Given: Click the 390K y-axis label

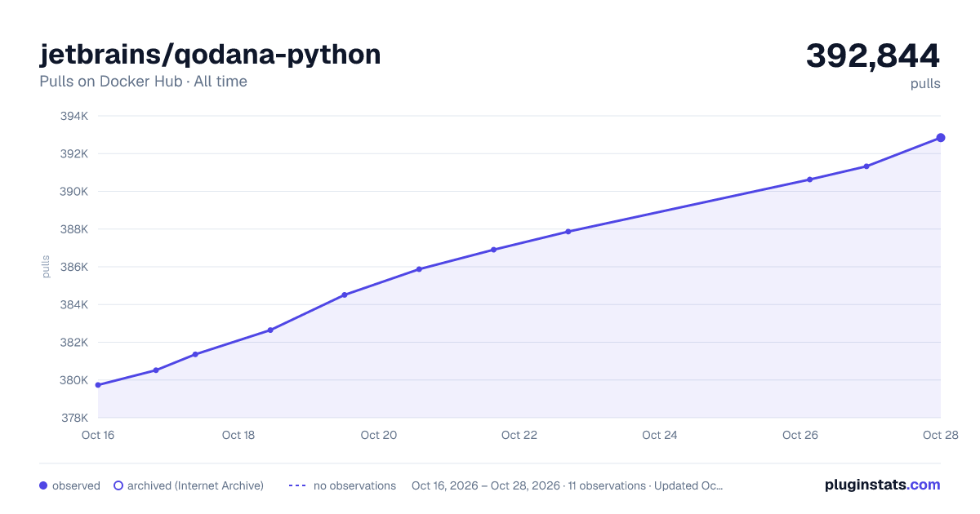Looking at the screenshot, I should (x=73, y=192).
